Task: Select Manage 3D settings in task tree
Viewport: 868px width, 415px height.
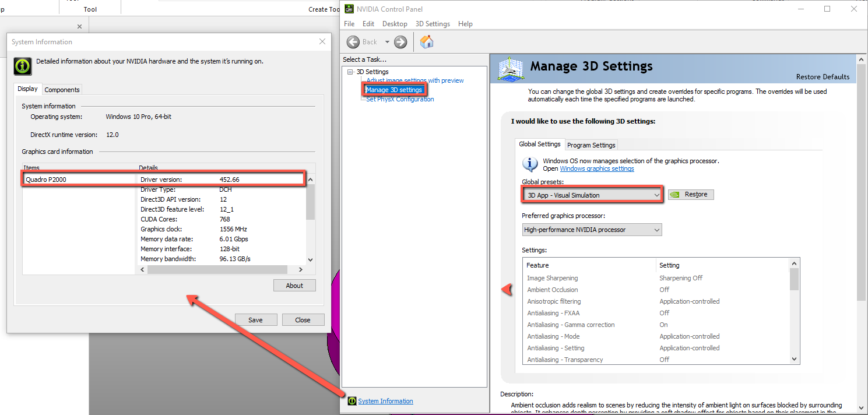Action: 394,90
